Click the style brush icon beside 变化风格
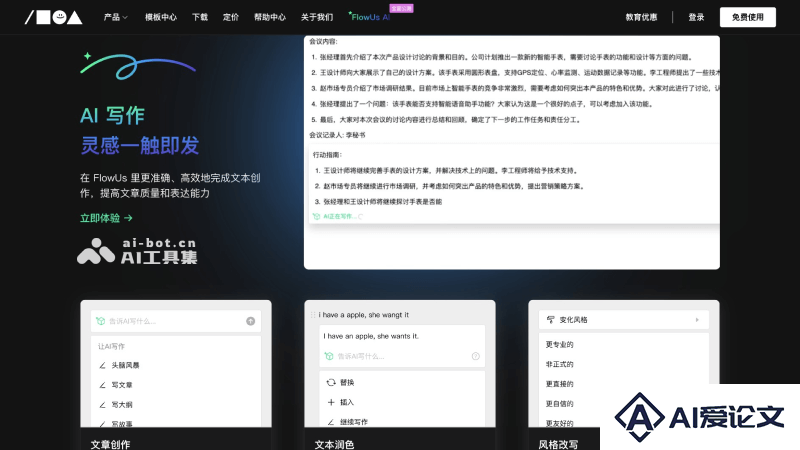This screenshot has width=800, height=450. (x=551, y=320)
